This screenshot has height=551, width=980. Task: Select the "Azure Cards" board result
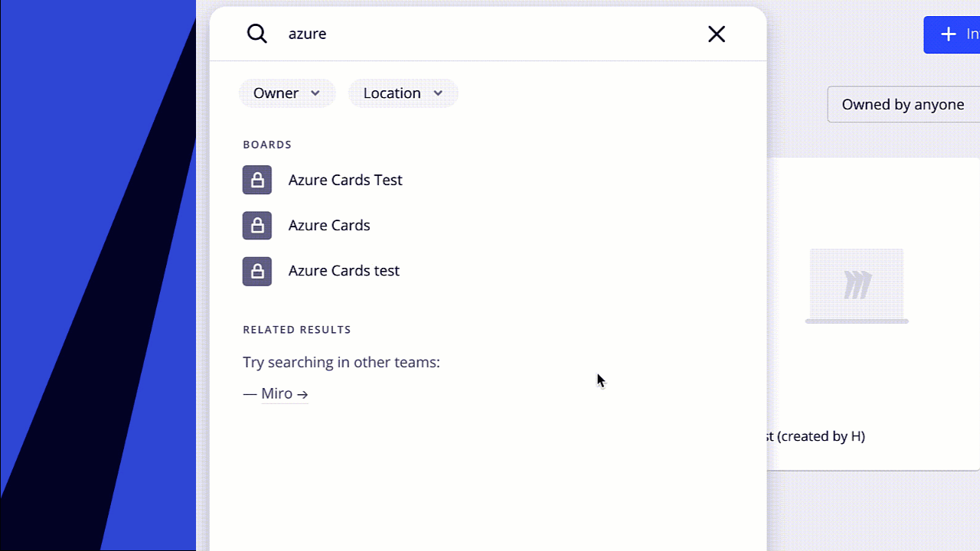pyautogui.click(x=329, y=225)
